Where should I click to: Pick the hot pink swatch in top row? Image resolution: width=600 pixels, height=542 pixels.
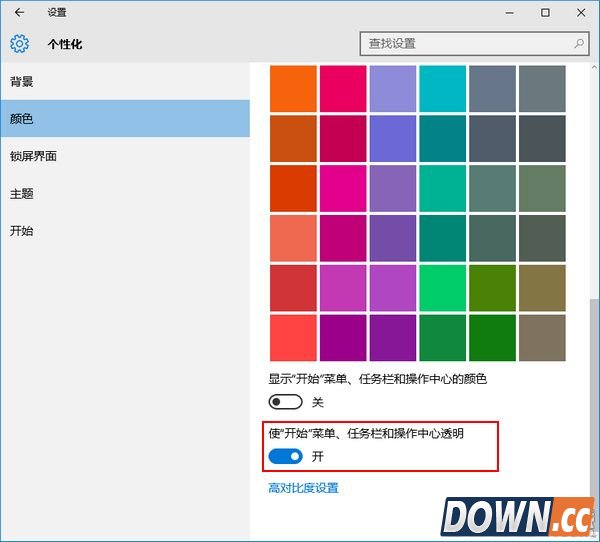tap(343, 89)
